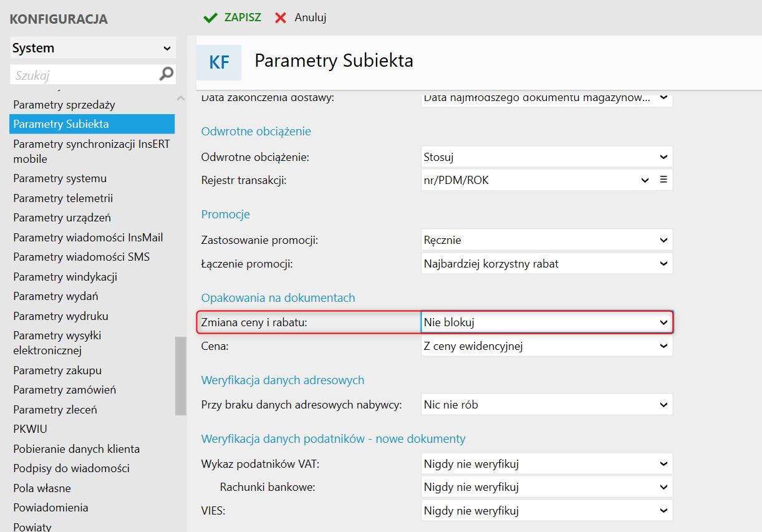Open the Data zakończenia dostawy dropdown
Screen dimensions: 762x532
547,99
